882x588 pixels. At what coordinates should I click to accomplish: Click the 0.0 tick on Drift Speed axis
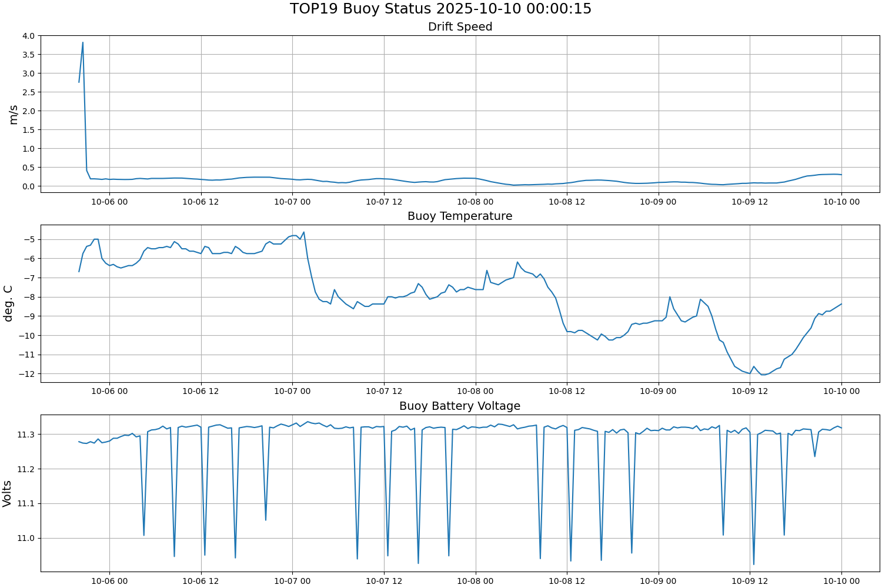pyautogui.click(x=28, y=186)
